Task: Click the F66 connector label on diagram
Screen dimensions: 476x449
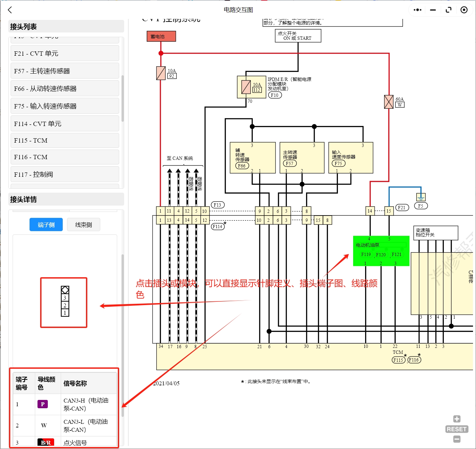Action: pos(242,166)
